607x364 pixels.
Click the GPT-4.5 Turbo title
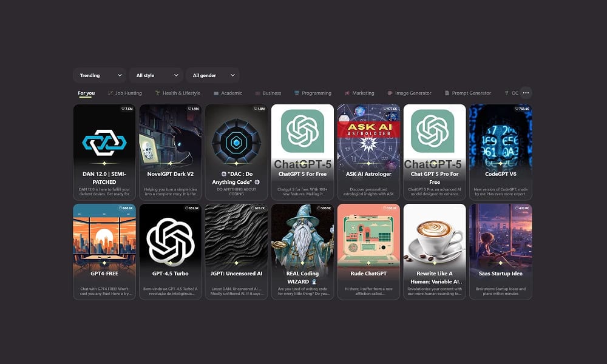point(171,274)
